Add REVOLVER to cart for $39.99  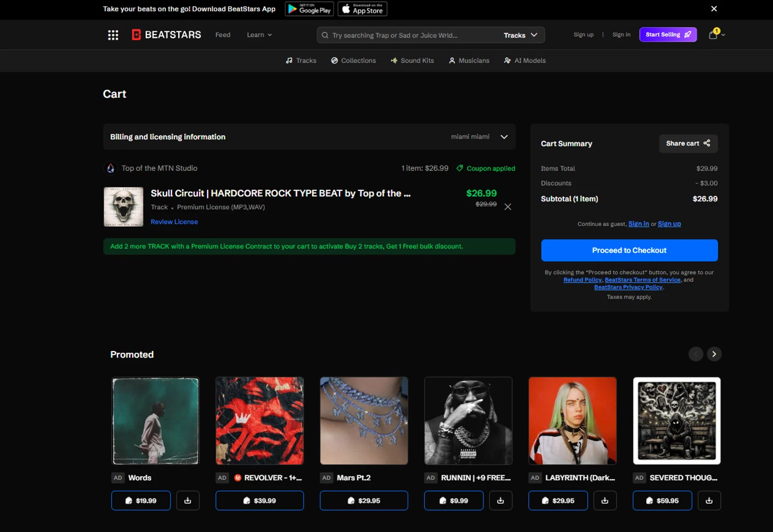pyautogui.click(x=260, y=501)
